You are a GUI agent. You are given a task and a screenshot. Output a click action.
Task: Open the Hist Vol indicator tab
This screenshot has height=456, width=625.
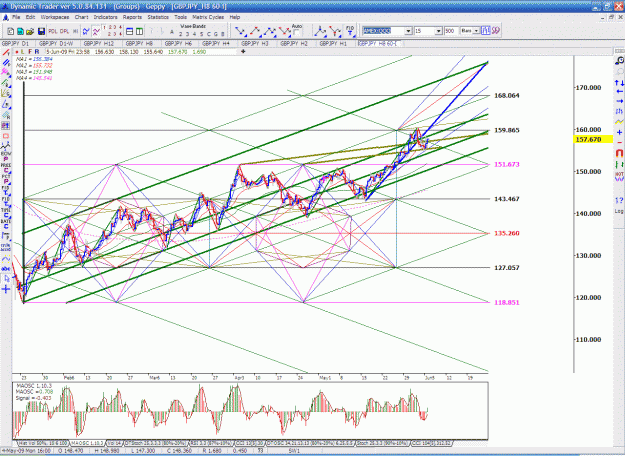point(43,443)
